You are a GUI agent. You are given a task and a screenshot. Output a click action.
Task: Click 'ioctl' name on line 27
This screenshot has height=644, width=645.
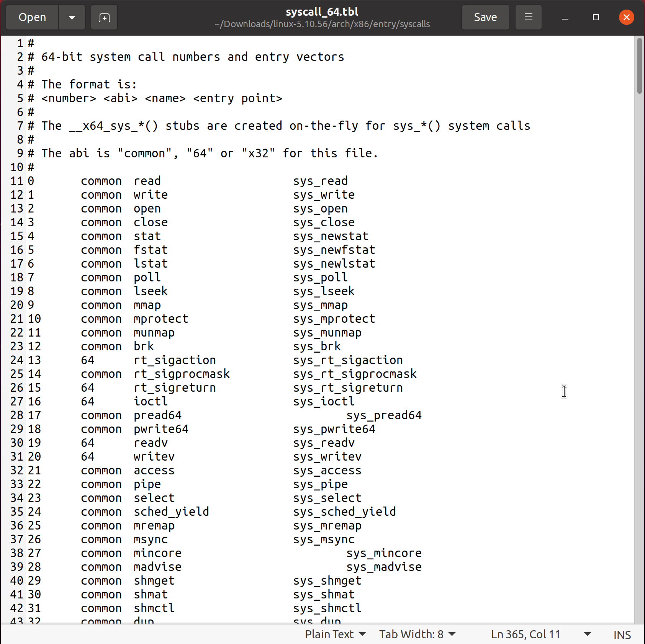(151, 401)
